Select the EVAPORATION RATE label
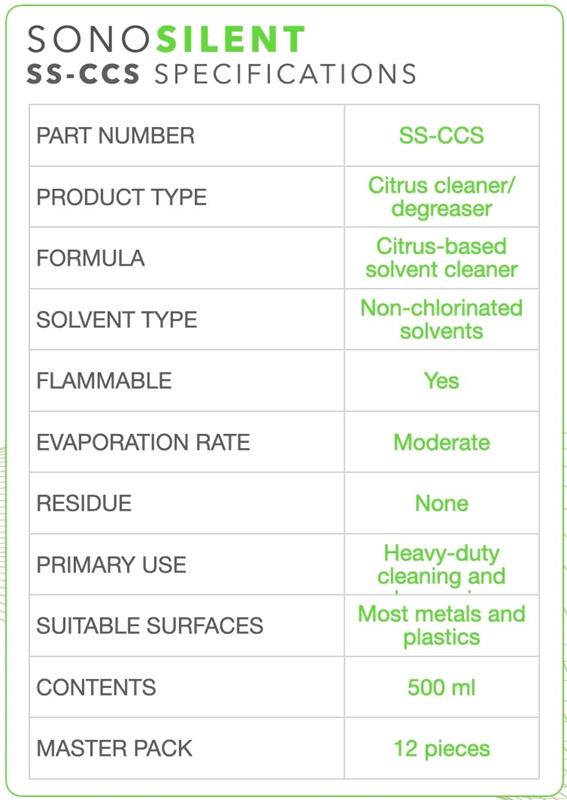The height and width of the screenshot is (800, 567). 143,442
